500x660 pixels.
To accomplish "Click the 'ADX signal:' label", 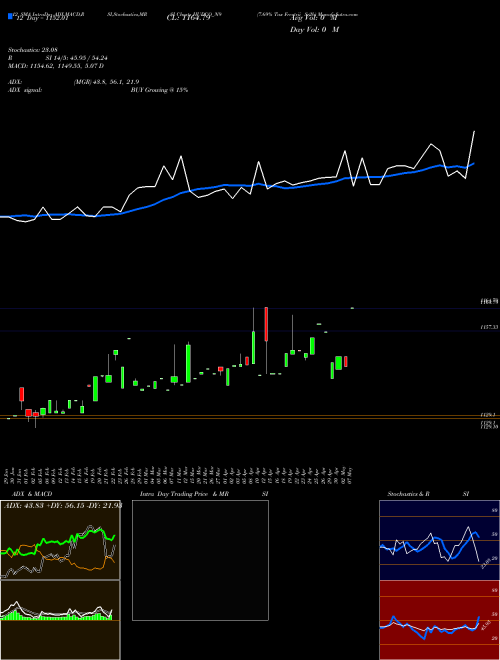I will pyautogui.click(x=25, y=90).
